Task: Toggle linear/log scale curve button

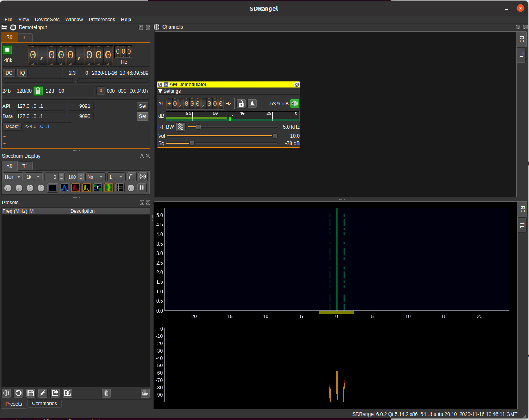Action: 131,176
